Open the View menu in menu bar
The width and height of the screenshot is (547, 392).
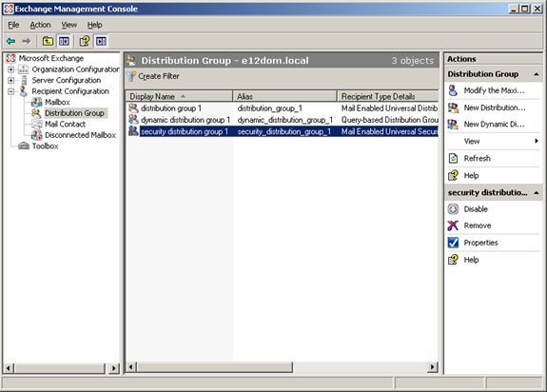pyautogui.click(x=69, y=25)
